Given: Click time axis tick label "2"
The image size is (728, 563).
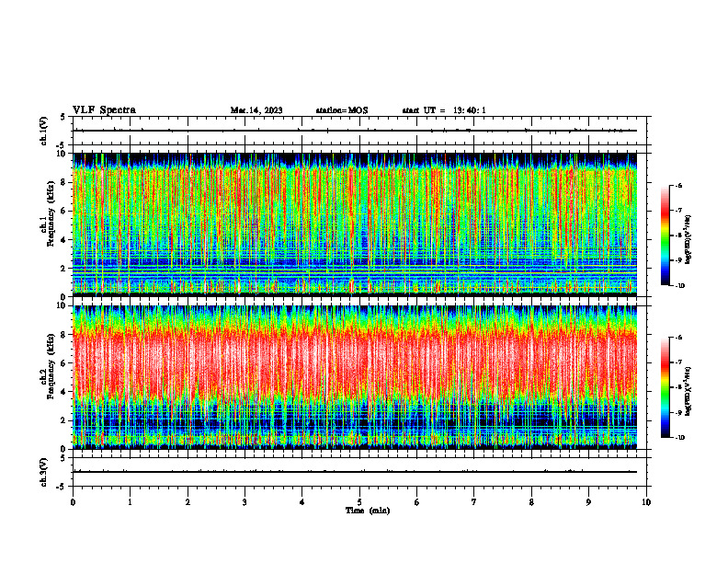Looking at the screenshot, I should 188,502.
